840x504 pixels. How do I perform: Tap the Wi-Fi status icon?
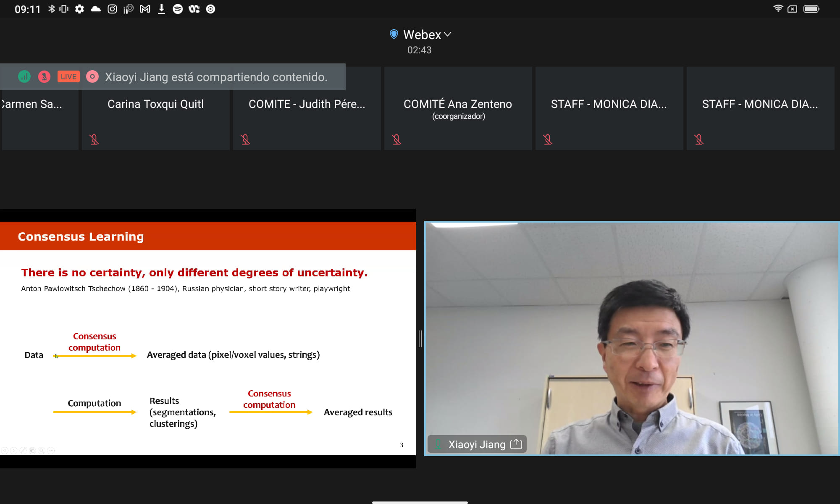778,8
